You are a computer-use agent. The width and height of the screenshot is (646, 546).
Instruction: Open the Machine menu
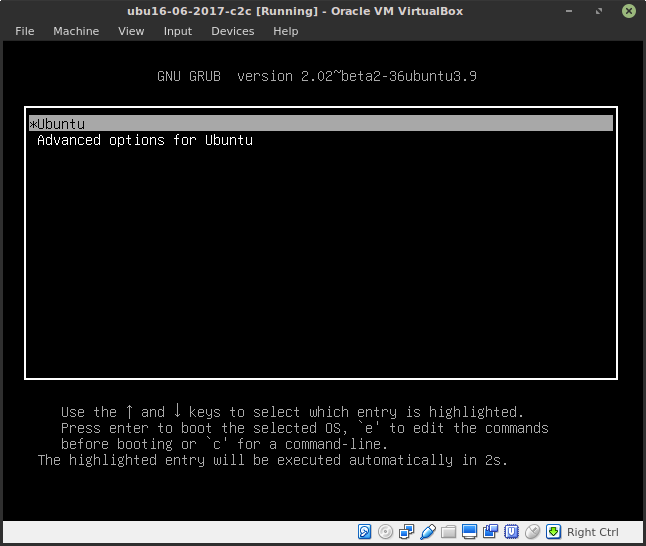[x=76, y=31]
